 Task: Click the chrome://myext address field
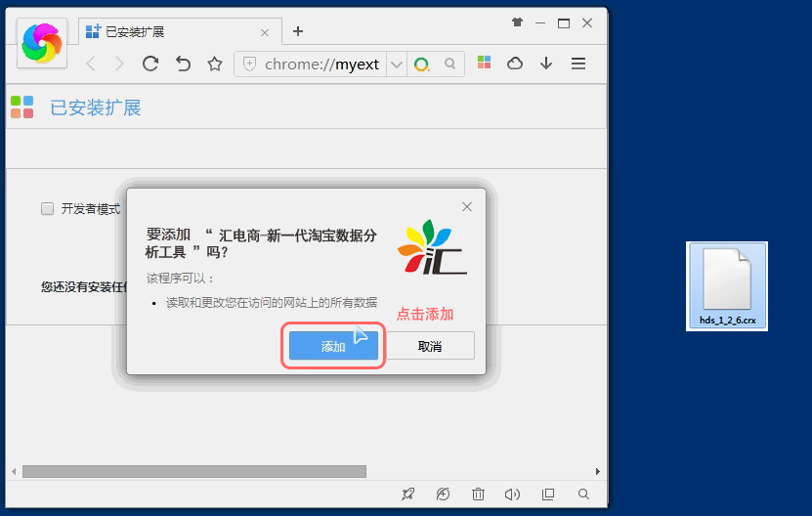[321, 64]
